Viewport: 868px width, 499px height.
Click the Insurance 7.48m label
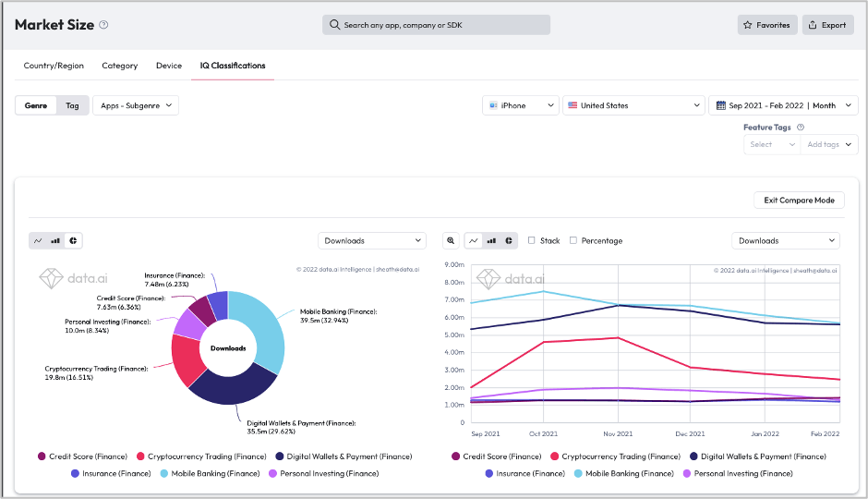coord(175,280)
